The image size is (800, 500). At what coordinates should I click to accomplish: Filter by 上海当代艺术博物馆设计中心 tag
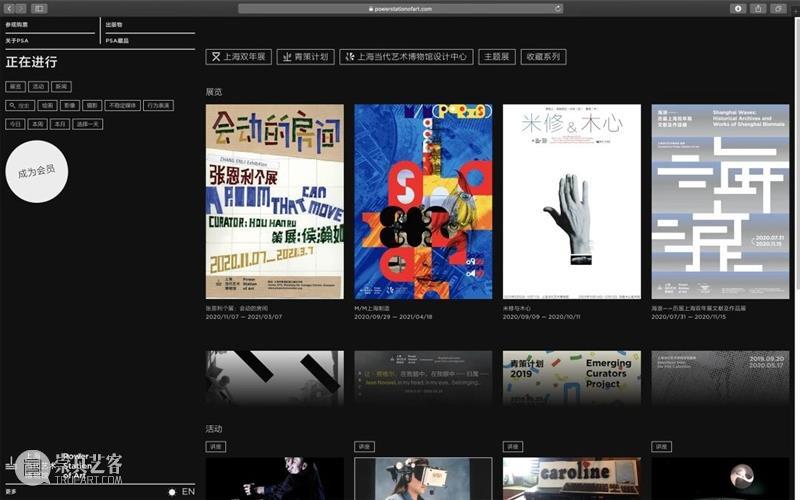coord(406,57)
